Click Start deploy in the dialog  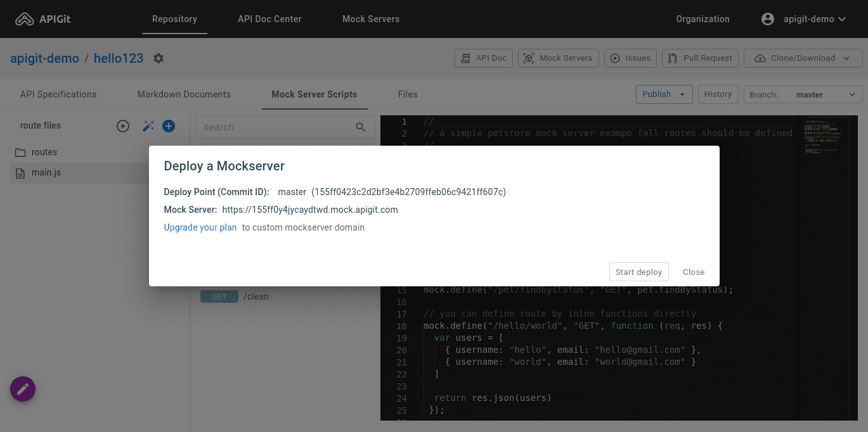click(x=638, y=272)
